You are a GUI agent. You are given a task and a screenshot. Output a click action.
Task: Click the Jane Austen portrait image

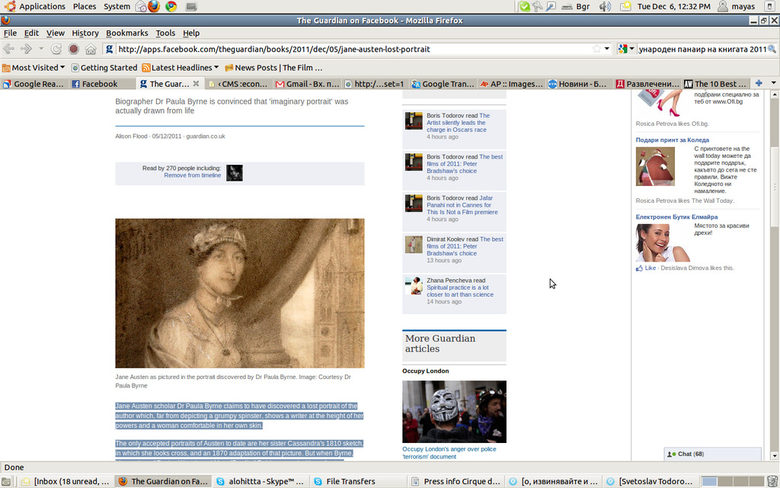pos(240,293)
